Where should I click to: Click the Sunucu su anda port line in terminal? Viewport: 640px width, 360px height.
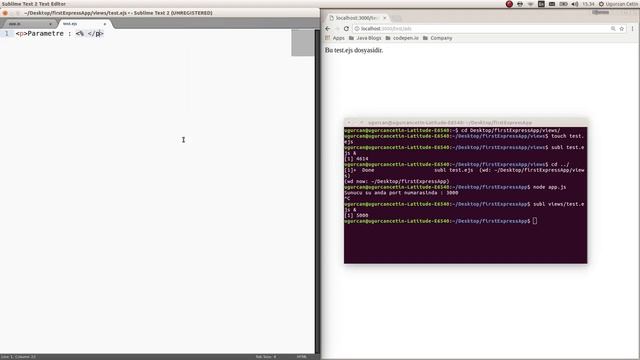click(x=401, y=193)
